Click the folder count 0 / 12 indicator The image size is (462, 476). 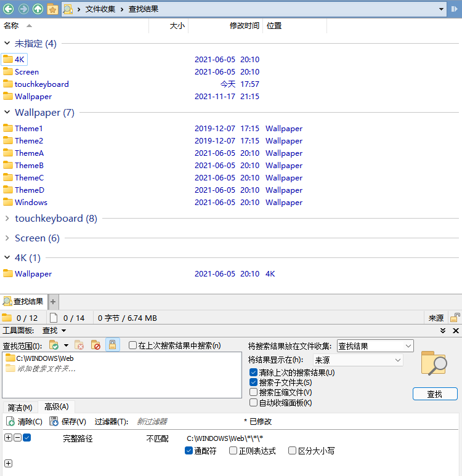click(x=20, y=318)
